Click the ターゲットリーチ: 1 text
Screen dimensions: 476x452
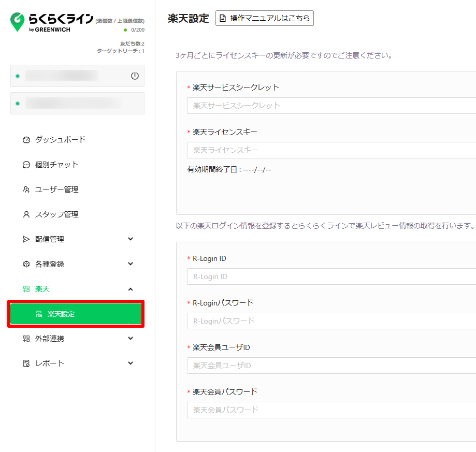(121, 51)
